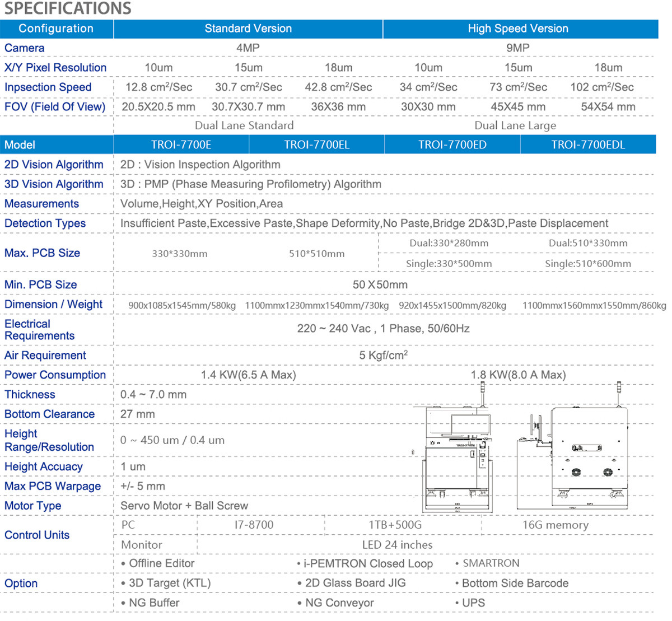Viewport: 672px width, 621px height.
Task: Click the Standard Version column header
Action: [248, 29]
